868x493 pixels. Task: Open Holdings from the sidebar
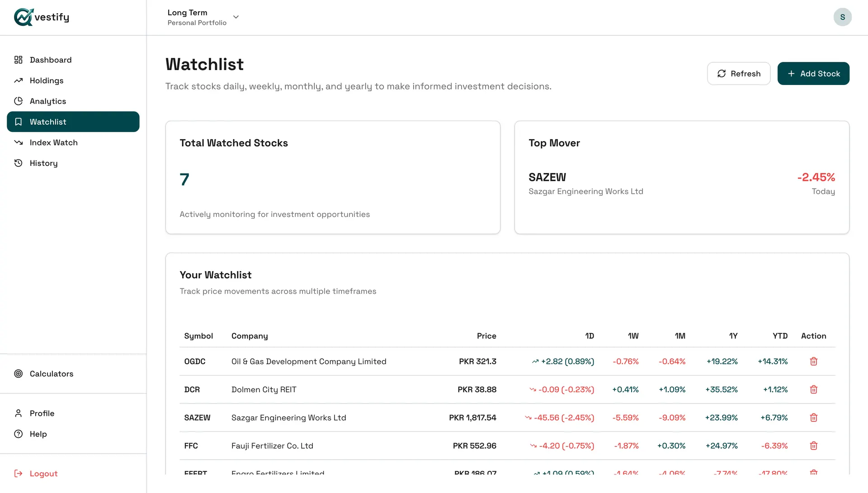coord(73,81)
